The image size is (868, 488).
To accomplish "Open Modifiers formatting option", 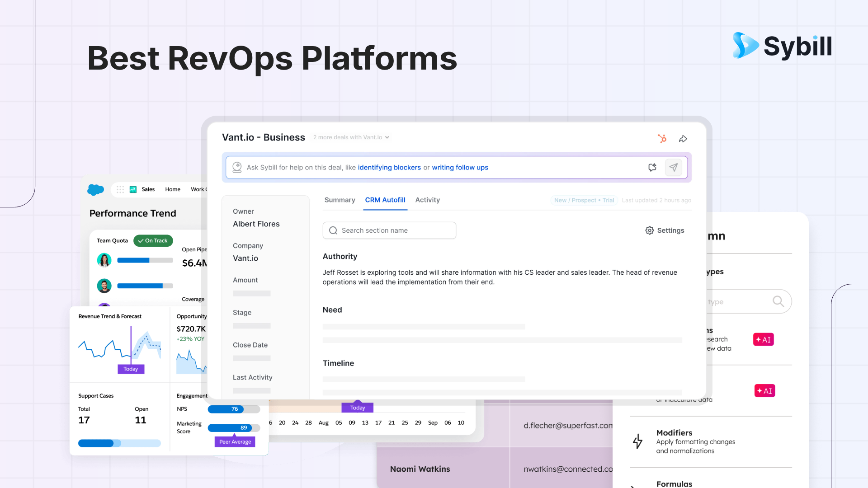I will tap(696, 441).
